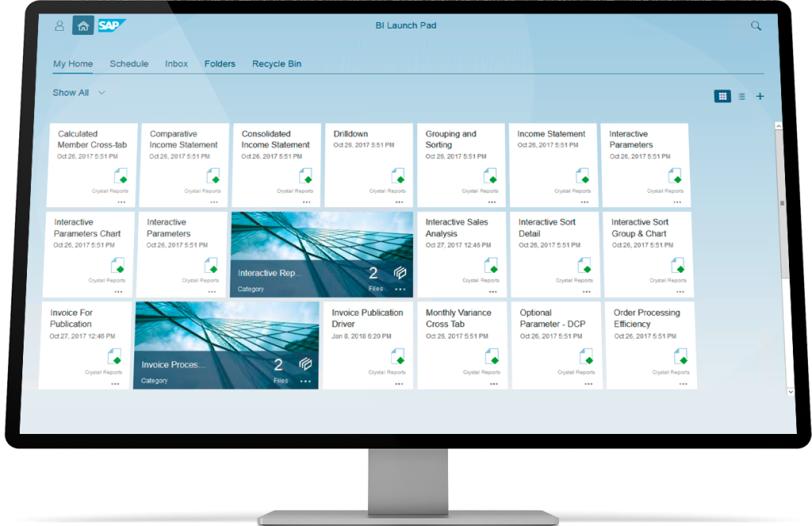Open the Monthly Variance Cross Tab report
This screenshot has width=812, height=526.
458,318
